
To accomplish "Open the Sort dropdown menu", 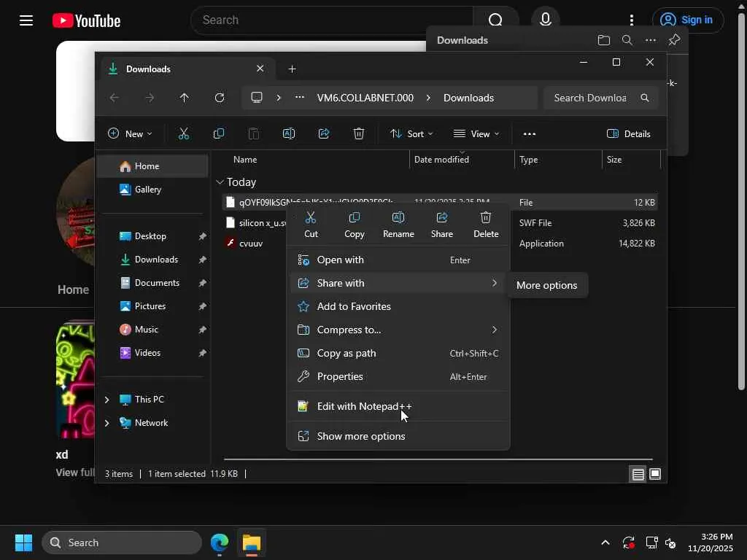I will (411, 133).
